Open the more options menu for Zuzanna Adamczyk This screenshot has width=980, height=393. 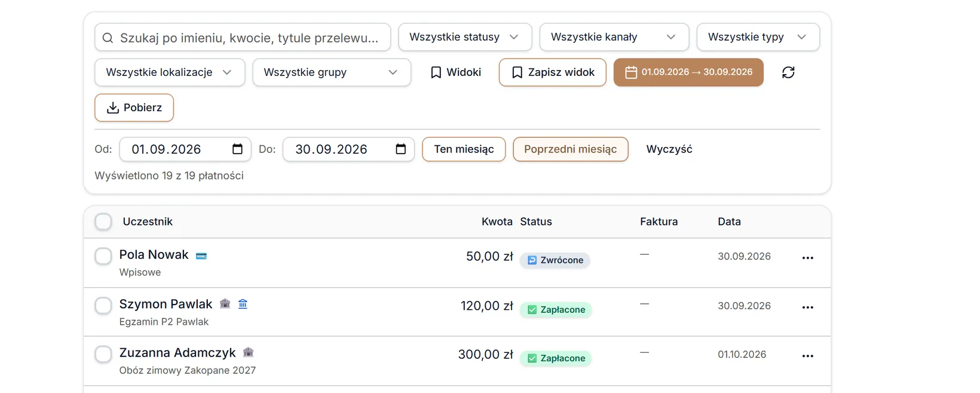tap(808, 356)
